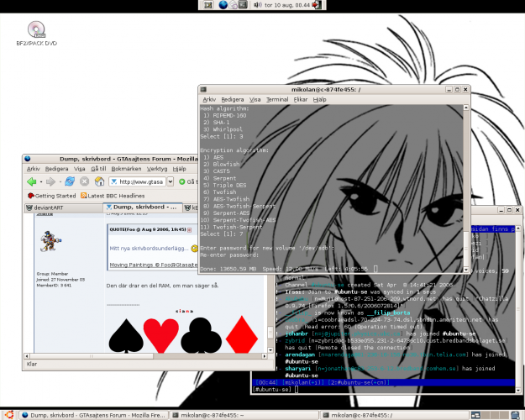Click the first workspace in switcher
Image resolution: width=525 pixels, height=420 pixels.
click(475, 415)
